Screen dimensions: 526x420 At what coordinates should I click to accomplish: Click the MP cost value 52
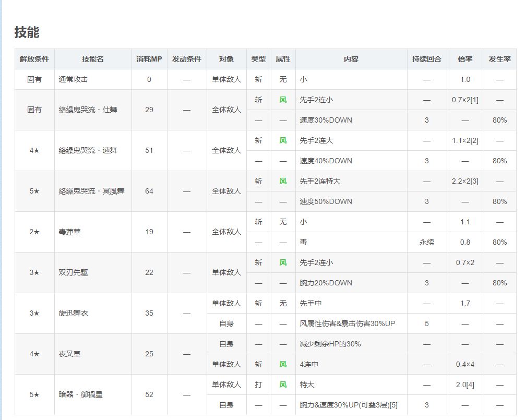tap(149, 394)
